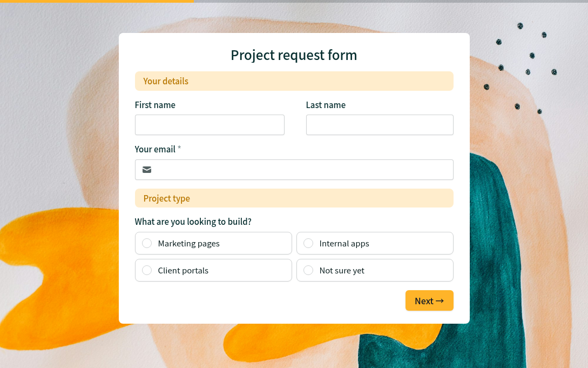Select the Internal apps radio button
This screenshot has height=368, width=588.
308,243
